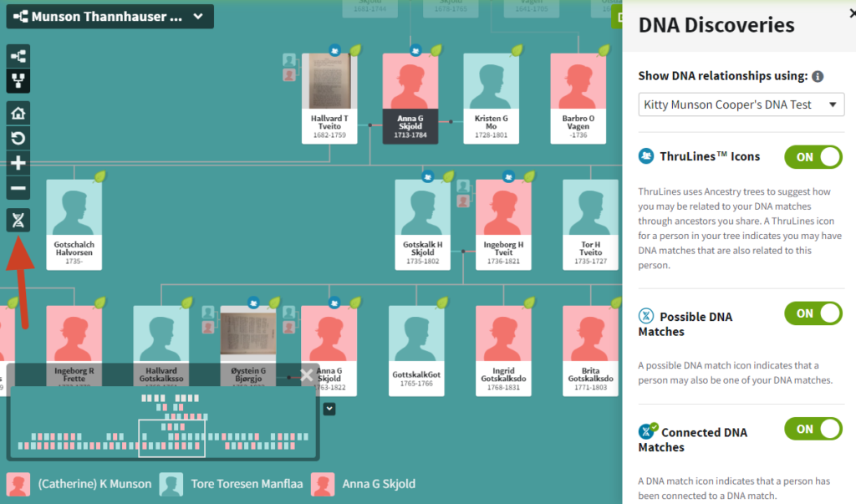The image size is (856, 504).
Task: Select Kristen G Mo person card
Action: point(492,99)
